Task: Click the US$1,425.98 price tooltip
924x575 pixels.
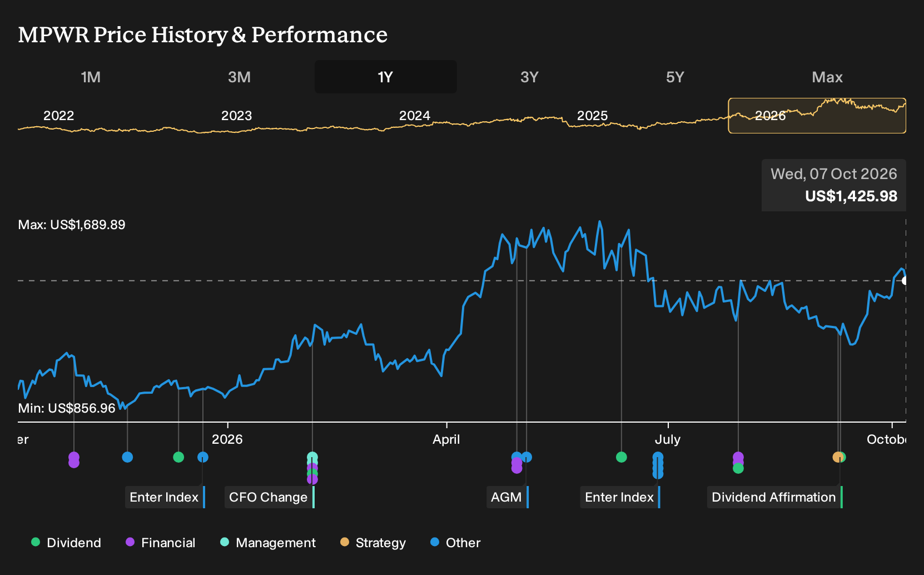Action: click(x=851, y=196)
